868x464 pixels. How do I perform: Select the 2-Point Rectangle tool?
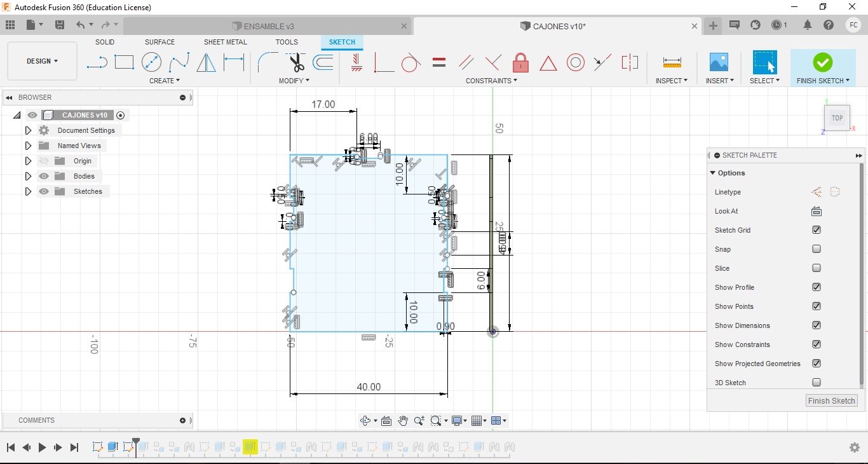pyautogui.click(x=124, y=62)
